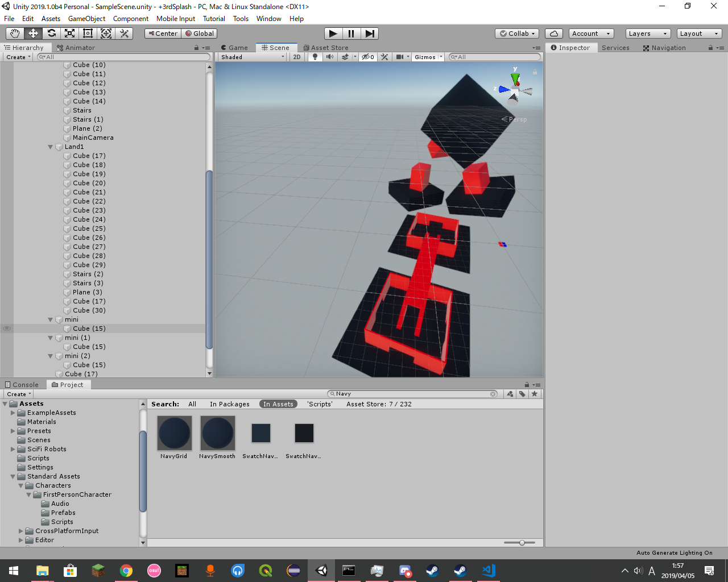Open the Shaded draw mode dropdown

coord(253,57)
